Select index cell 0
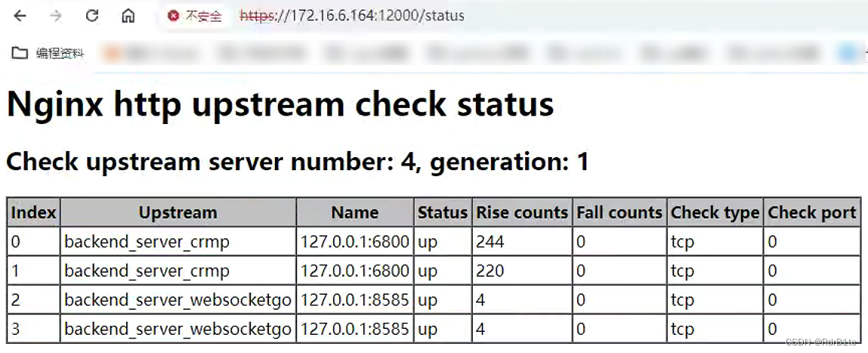868x353 pixels. [x=34, y=242]
